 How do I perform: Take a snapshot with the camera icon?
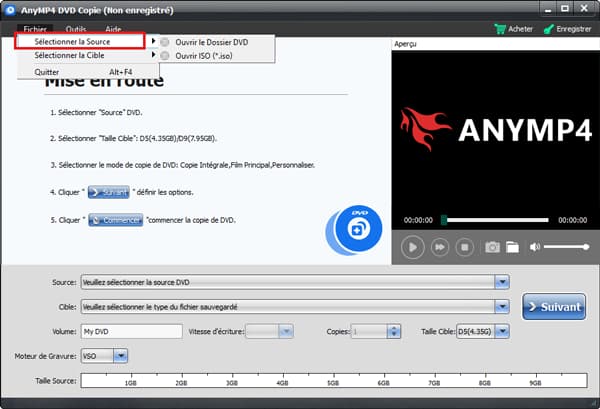(x=492, y=247)
